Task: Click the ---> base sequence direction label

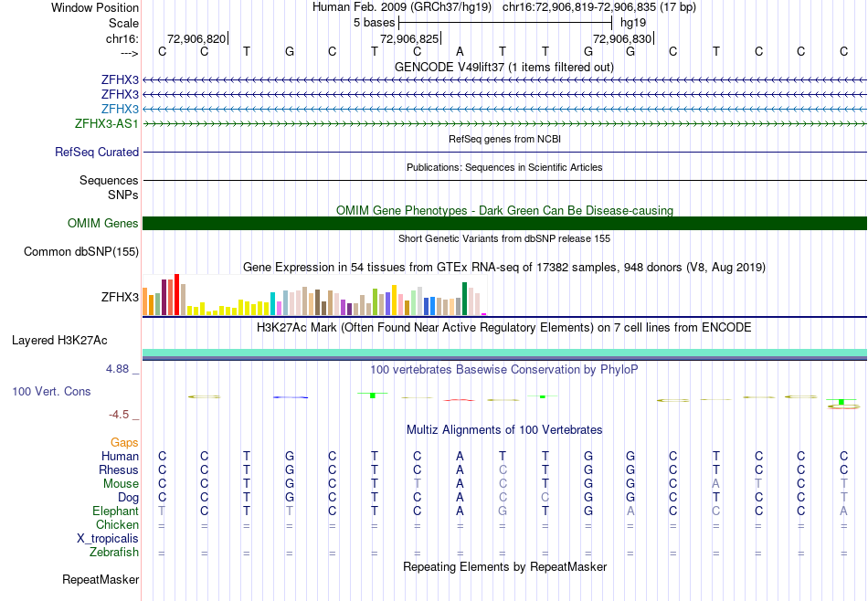Action: [130, 53]
